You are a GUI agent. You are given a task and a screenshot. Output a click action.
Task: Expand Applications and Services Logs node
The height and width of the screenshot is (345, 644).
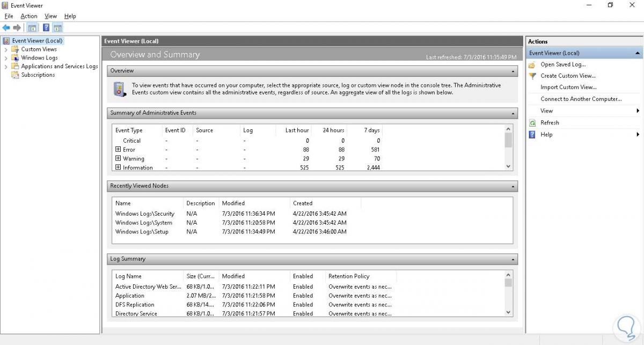(x=6, y=67)
